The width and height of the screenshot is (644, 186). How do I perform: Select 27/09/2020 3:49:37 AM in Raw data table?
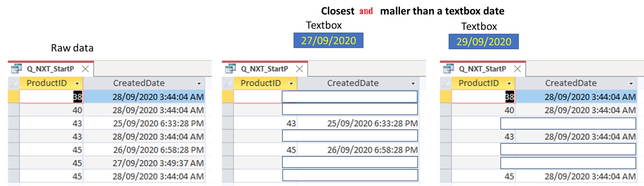coord(144,163)
